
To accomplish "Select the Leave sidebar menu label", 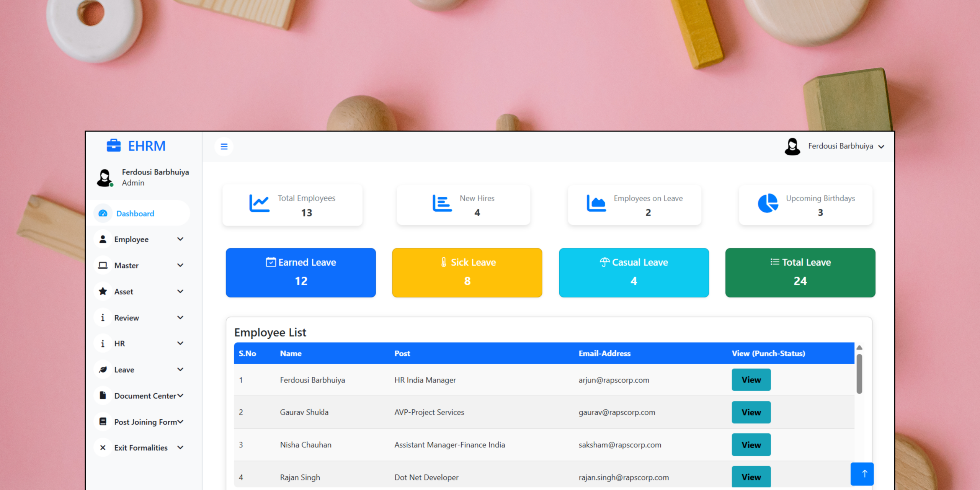I will (124, 370).
